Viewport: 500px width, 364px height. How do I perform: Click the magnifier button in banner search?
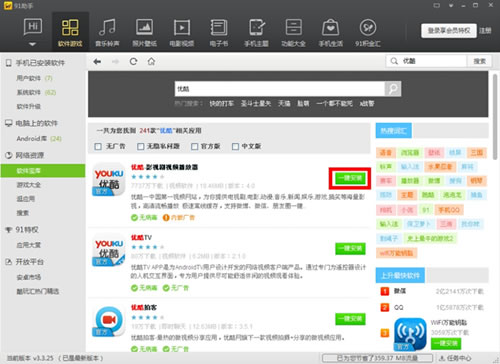tap(393, 89)
